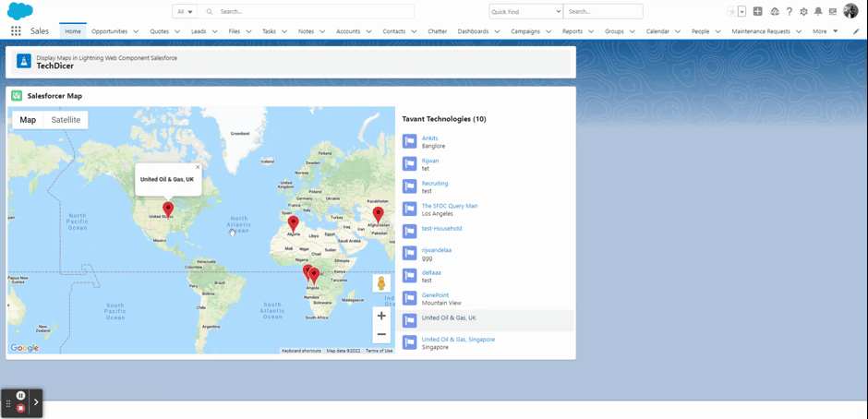Open the Favorites list dropdown arrow

point(742,12)
